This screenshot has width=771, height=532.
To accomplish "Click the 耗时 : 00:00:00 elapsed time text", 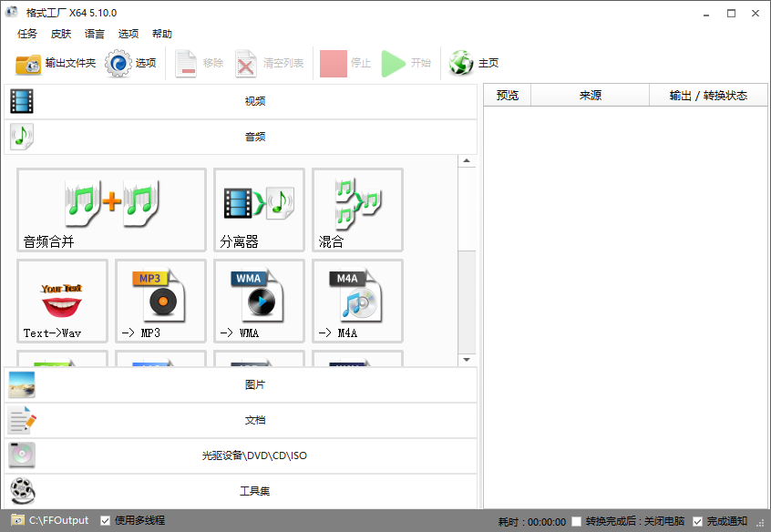I will [532, 522].
